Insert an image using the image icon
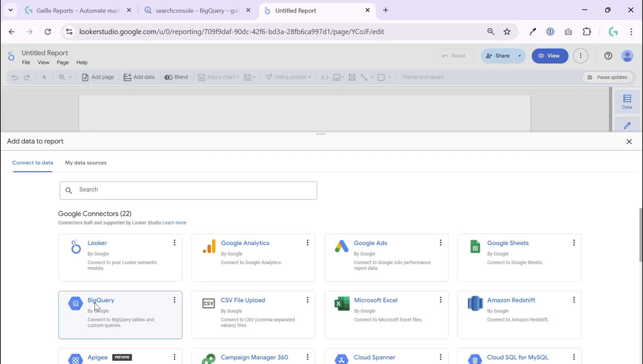Viewport: 643px width, 364px height. coord(336,77)
